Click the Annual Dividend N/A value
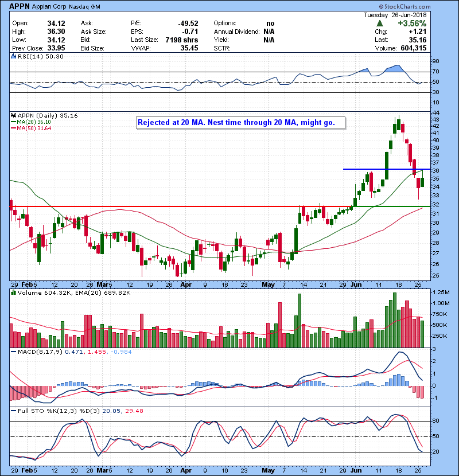The width and height of the screenshot is (459, 476). tap(269, 32)
